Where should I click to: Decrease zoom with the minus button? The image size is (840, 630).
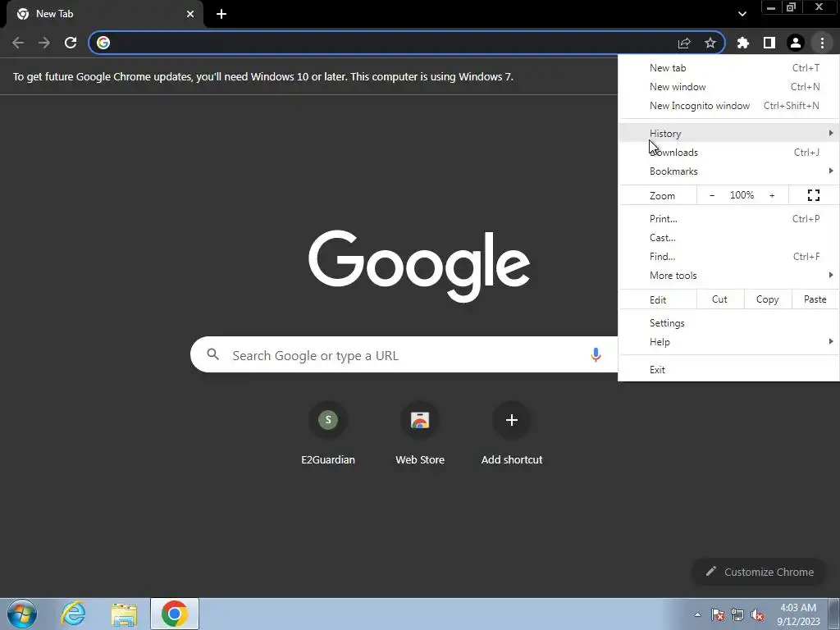712,195
